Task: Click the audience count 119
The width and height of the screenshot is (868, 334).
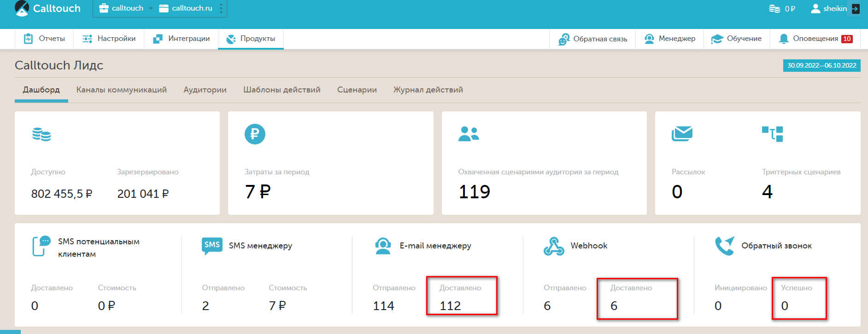Action: click(x=475, y=192)
